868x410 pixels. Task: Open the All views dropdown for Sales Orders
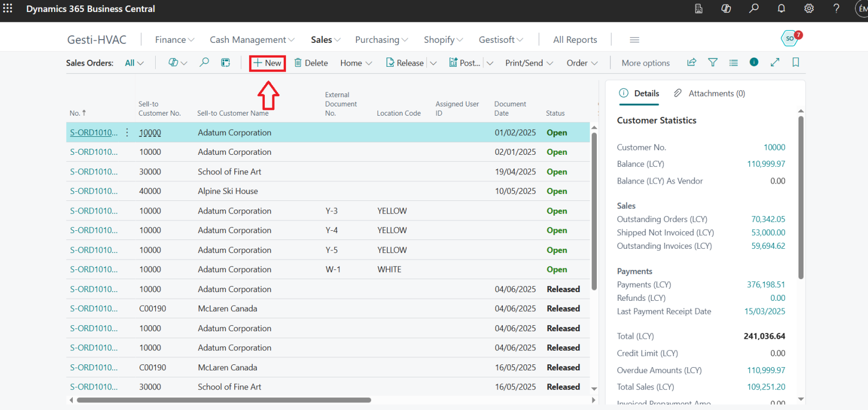click(x=134, y=63)
